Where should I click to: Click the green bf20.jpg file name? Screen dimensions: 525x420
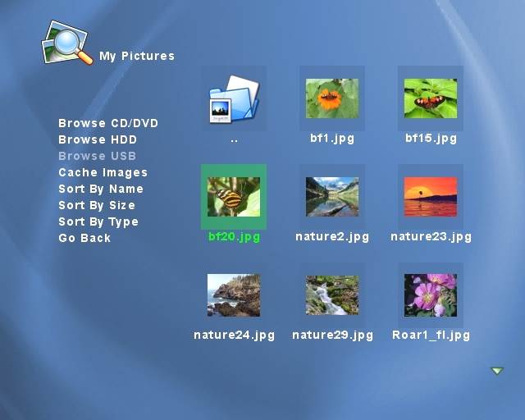click(234, 237)
